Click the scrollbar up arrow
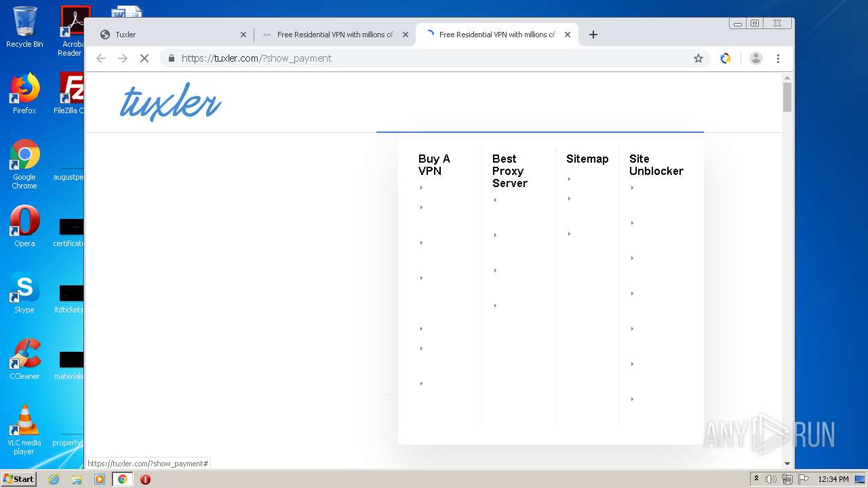The height and width of the screenshot is (488, 868). pos(787,77)
